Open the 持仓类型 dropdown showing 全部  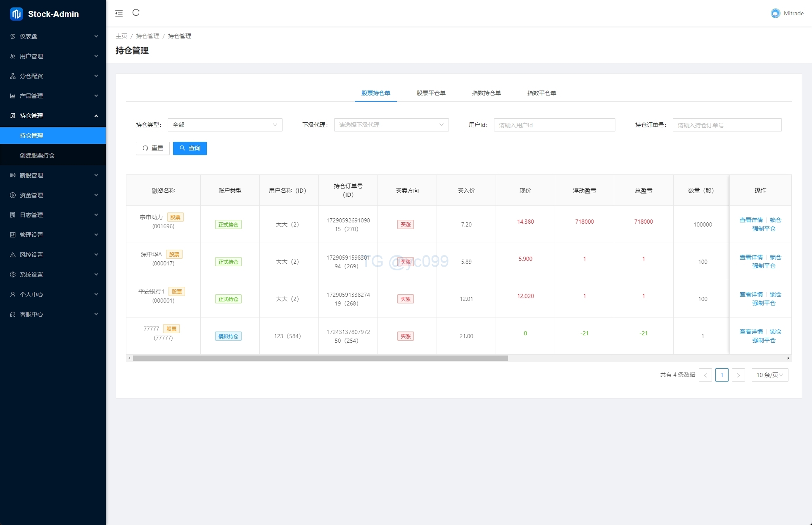pos(225,125)
